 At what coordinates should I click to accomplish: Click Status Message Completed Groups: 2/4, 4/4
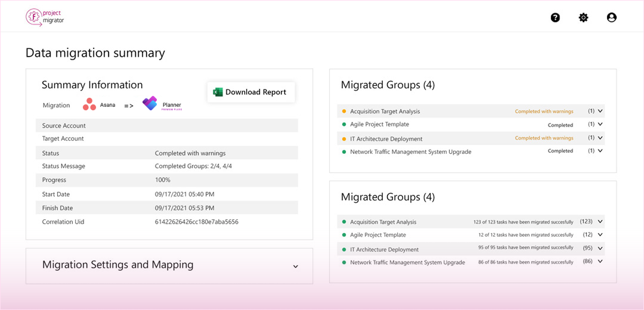(194, 166)
